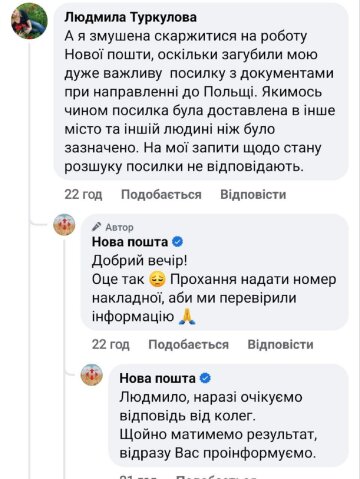This screenshot has width=360, height=479.
Task: Click the reply text starting with Людмило, наразі очікуємо
Action: [218, 425]
